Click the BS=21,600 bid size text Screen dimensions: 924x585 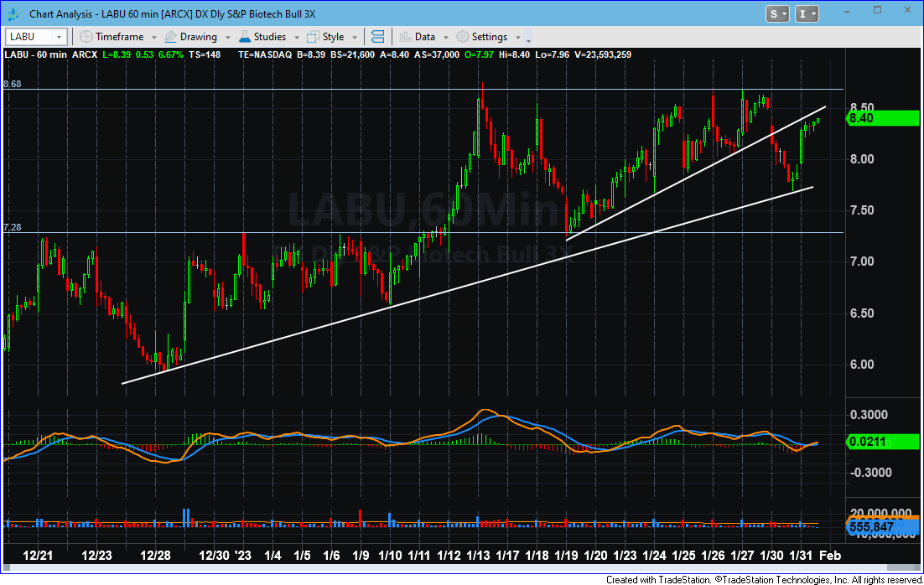[x=352, y=54]
